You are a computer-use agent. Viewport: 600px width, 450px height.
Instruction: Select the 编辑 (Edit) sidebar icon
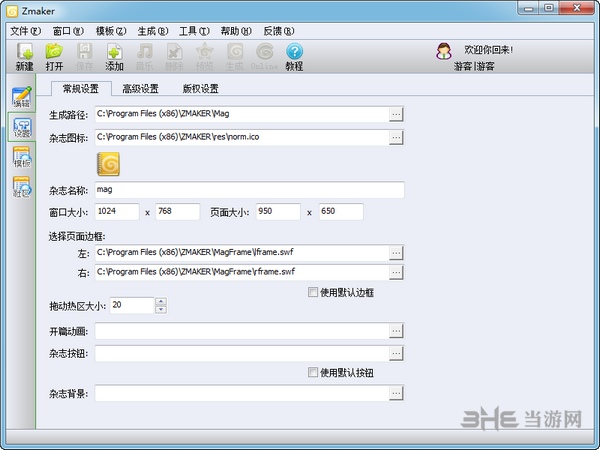[x=21, y=97]
